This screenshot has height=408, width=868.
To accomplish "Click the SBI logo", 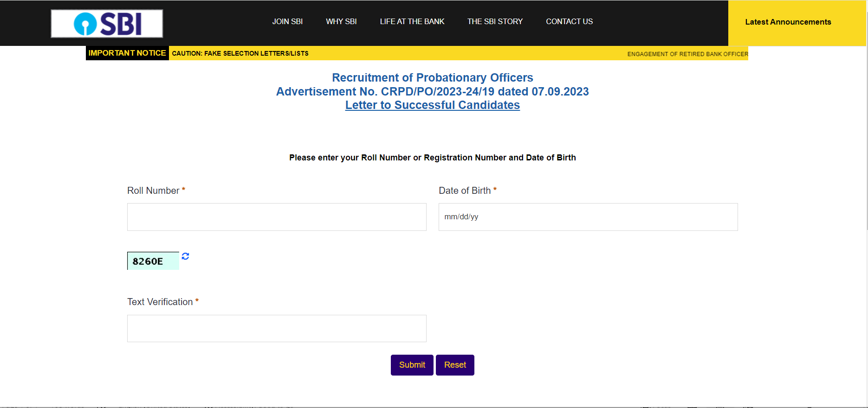I will pos(107,24).
